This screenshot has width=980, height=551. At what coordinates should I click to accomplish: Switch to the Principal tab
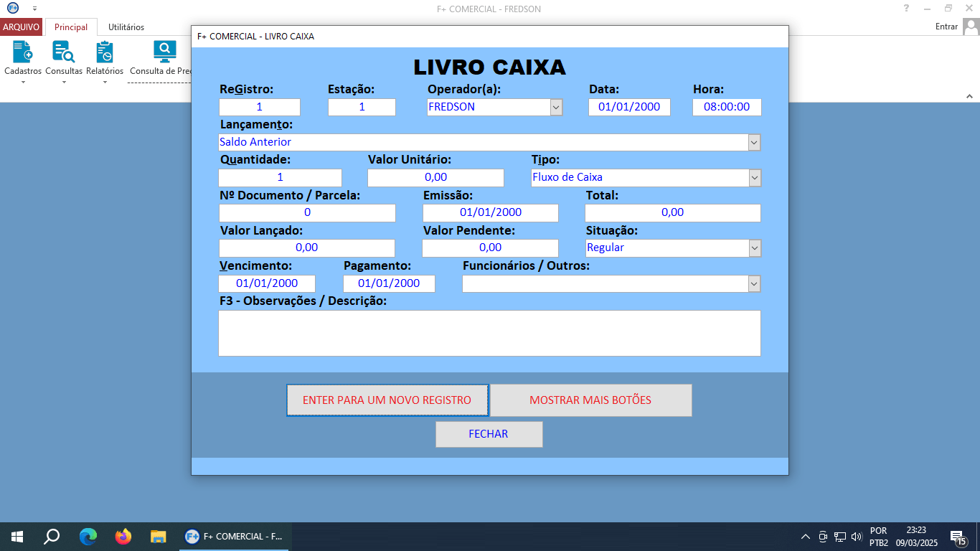pyautogui.click(x=71, y=27)
